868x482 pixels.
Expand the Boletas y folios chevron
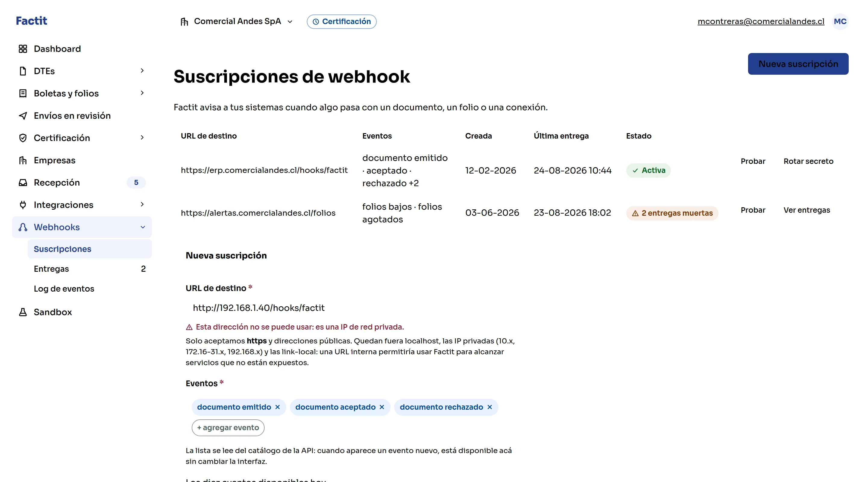tap(142, 92)
